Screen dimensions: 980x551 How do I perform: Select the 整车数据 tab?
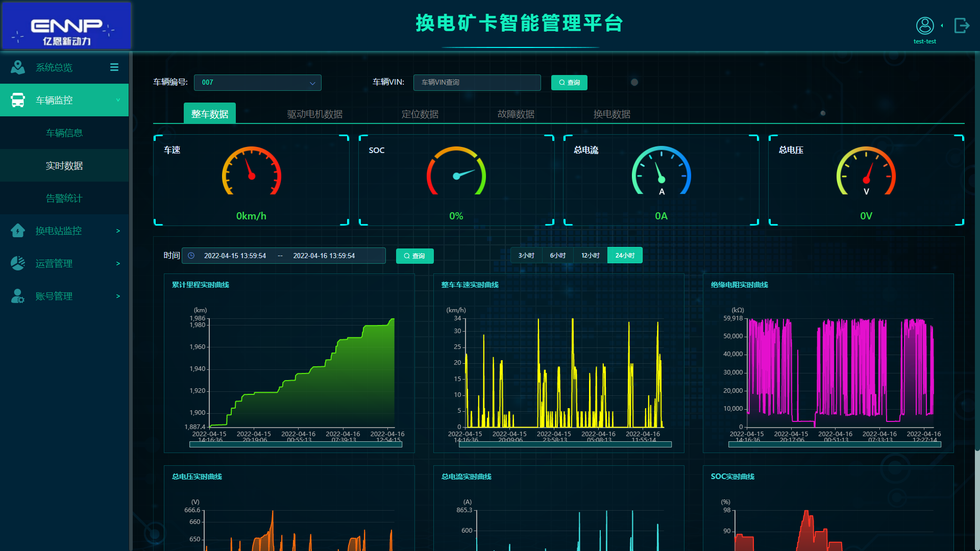pos(210,113)
